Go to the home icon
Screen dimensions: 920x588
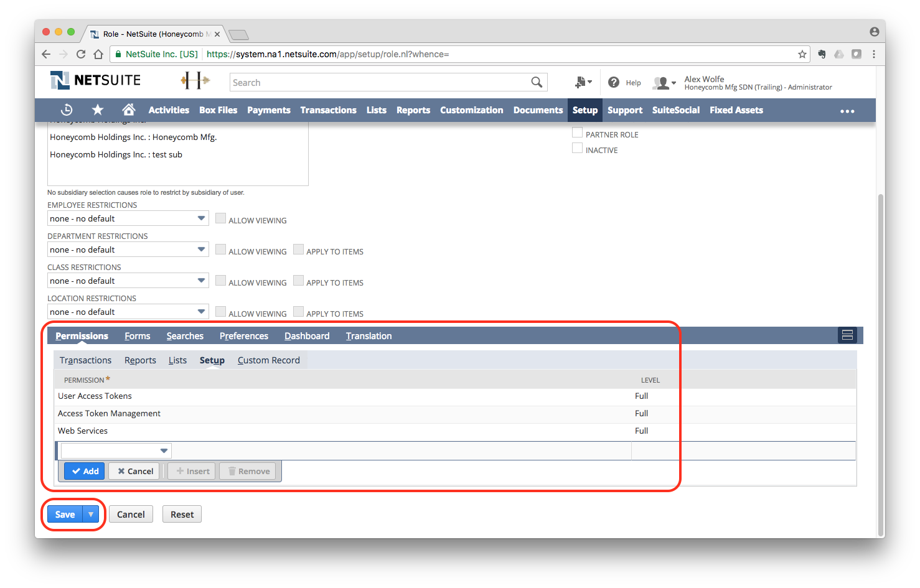pos(129,110)
